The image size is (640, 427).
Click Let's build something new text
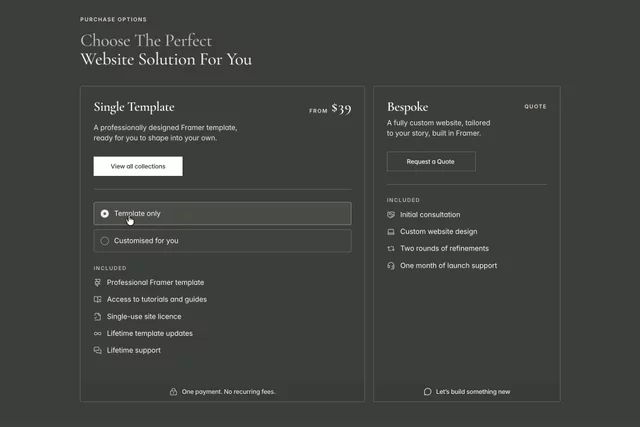pos(473,391)
